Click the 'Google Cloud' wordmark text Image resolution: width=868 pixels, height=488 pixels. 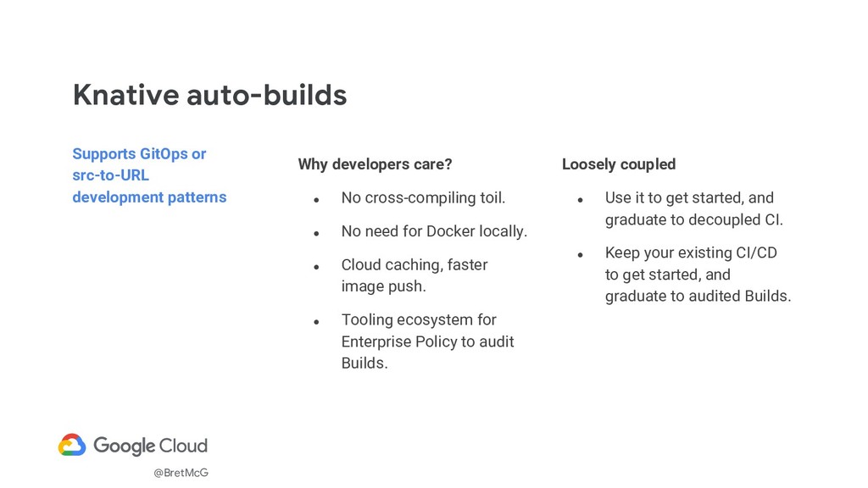click(x=151, y=446)
